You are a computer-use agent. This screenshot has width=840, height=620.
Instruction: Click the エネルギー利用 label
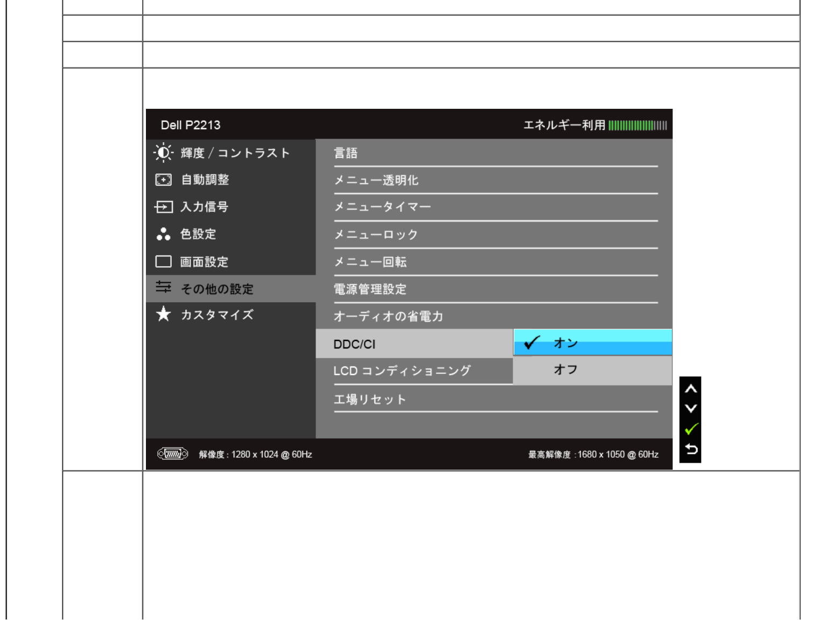564,125
